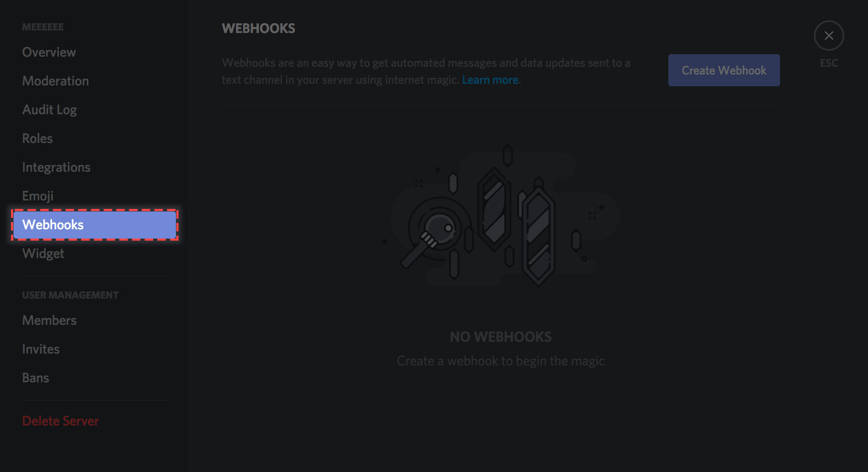Click the Emoji icon in sidebar

(38, 195)
